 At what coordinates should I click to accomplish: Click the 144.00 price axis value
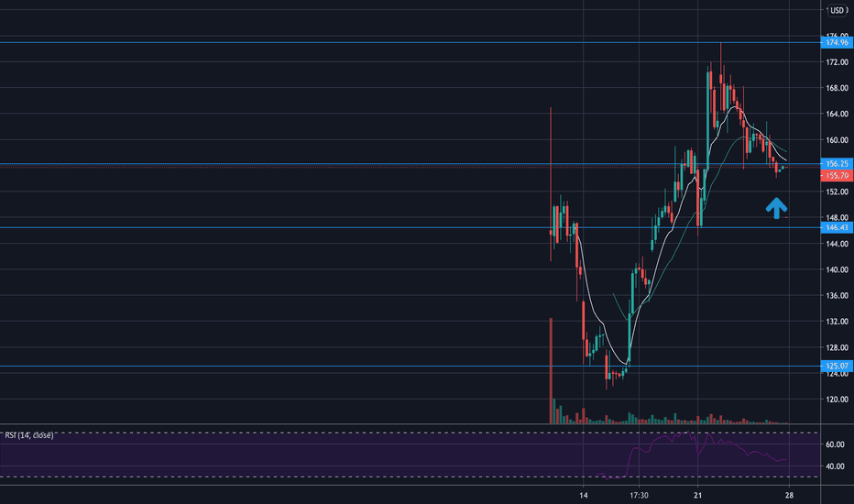coord(837,244)
